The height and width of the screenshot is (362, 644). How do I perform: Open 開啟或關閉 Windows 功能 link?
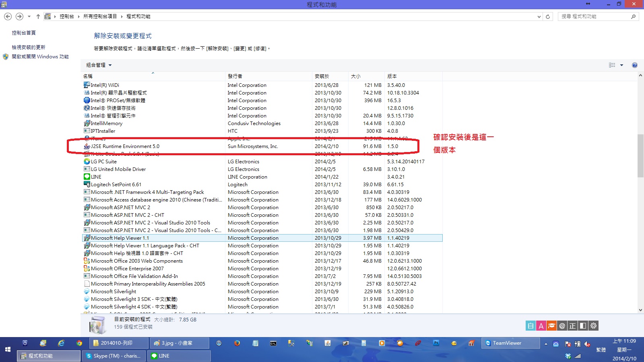(40, 57)
